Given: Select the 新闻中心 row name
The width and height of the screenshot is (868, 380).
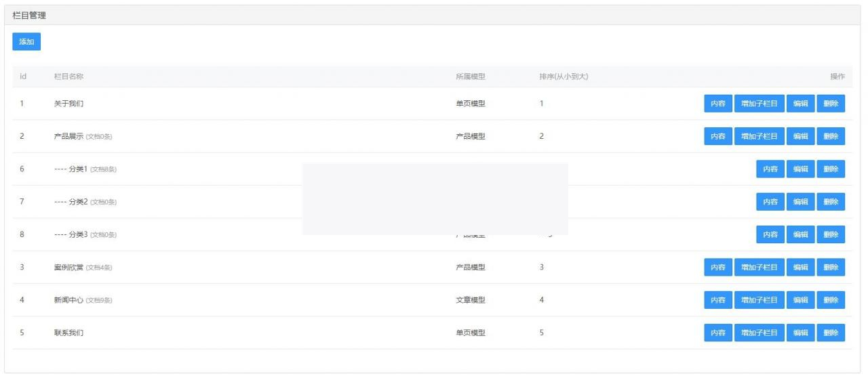Looking at the screenshot, I should (x=68, y=300).
